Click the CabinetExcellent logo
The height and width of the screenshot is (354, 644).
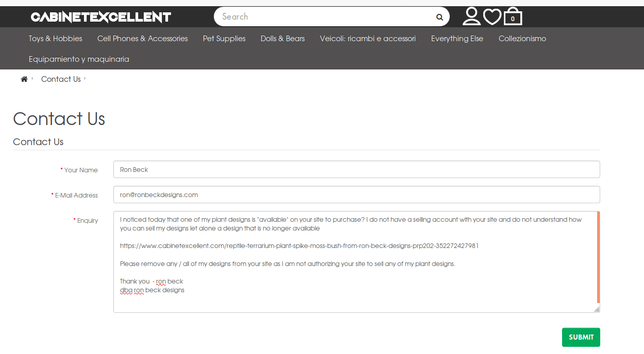point(100,17)
